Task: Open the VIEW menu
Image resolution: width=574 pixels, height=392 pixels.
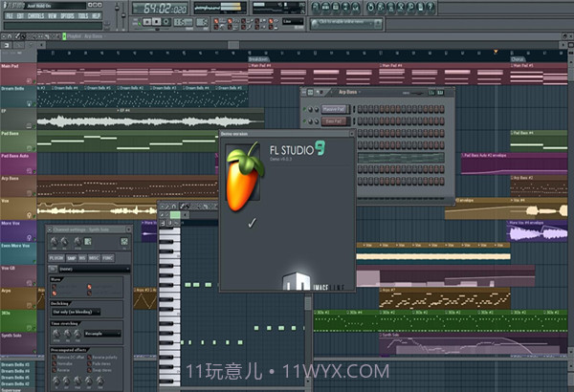Action: (53, 15)
